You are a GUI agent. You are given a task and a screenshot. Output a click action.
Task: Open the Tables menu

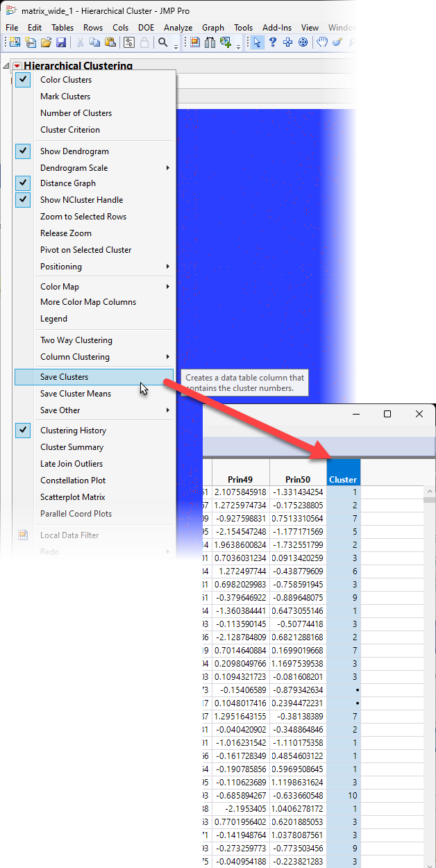click(62, 28)
